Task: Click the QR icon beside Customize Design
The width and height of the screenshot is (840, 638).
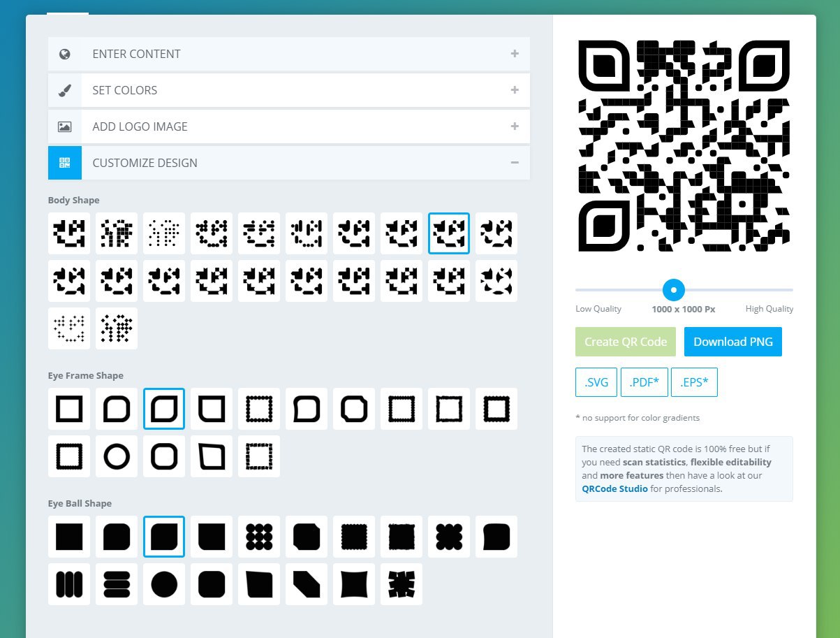Action: [65, 163]
